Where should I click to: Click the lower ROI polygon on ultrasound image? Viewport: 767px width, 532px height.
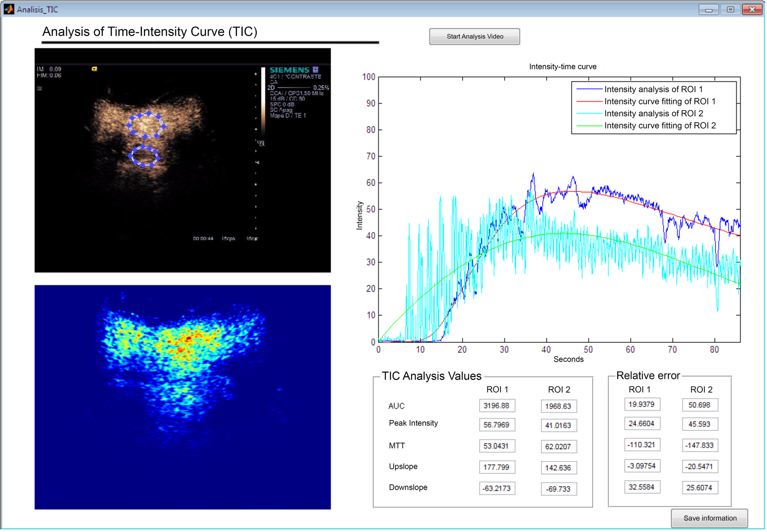144,156
